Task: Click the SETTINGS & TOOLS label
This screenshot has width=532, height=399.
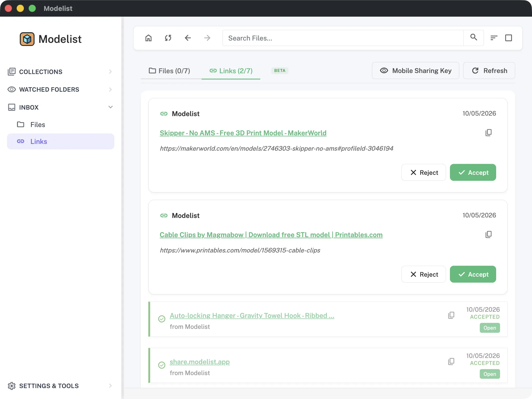Action: (49, 386)
